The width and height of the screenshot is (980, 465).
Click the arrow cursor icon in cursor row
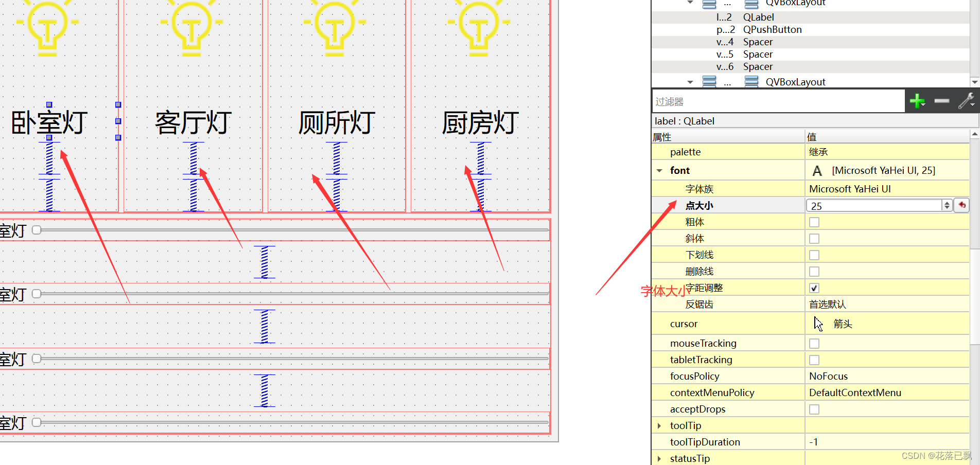[x=818, y=324]
